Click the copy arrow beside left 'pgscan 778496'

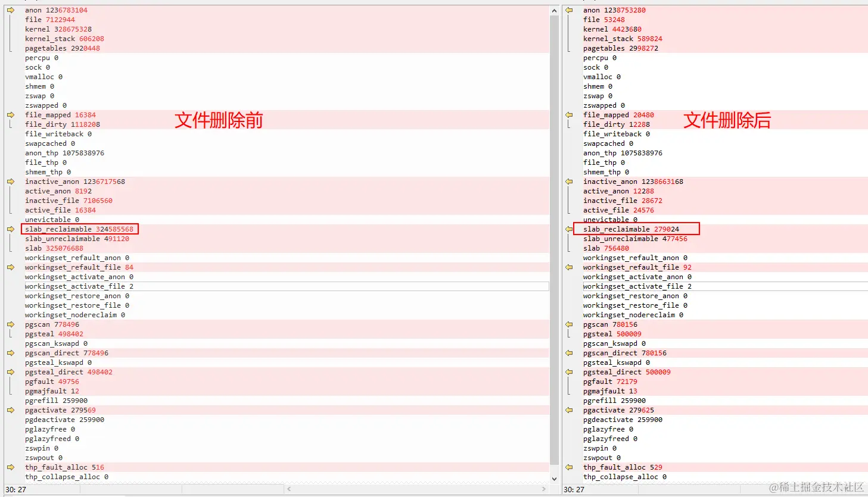pyautogui.click(x=11, y=324)
